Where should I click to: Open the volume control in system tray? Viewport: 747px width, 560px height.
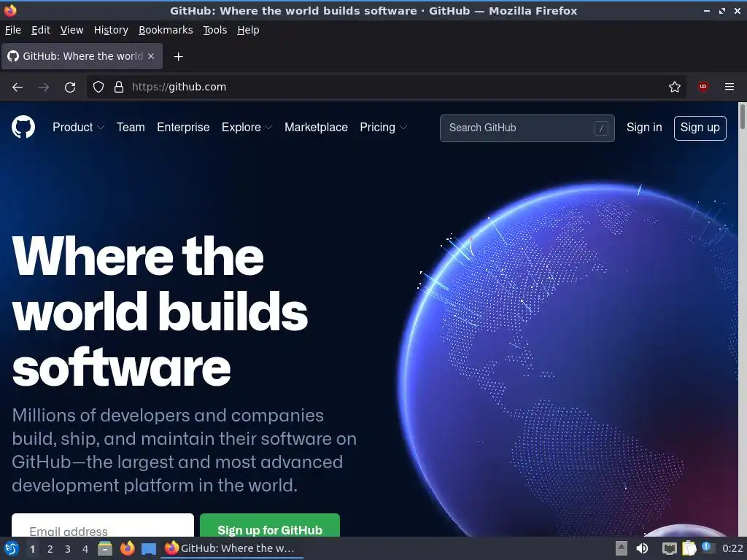click(x=642, y=548)
